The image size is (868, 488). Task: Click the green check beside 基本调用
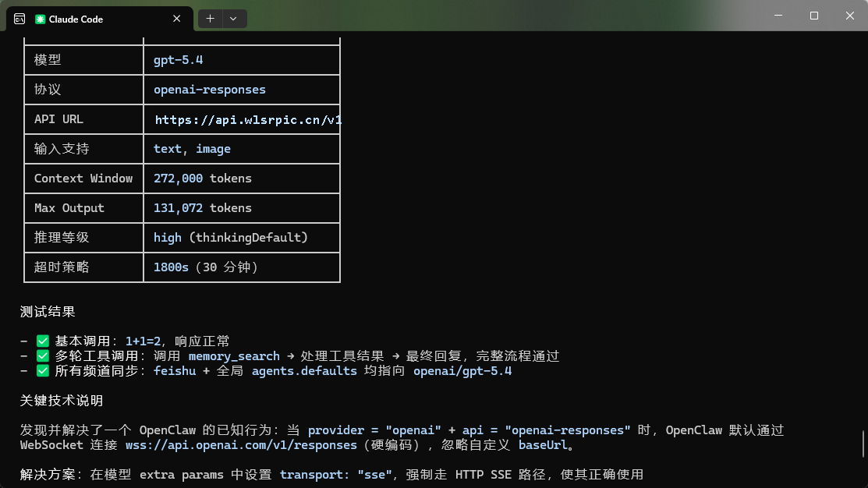(43, 340)
